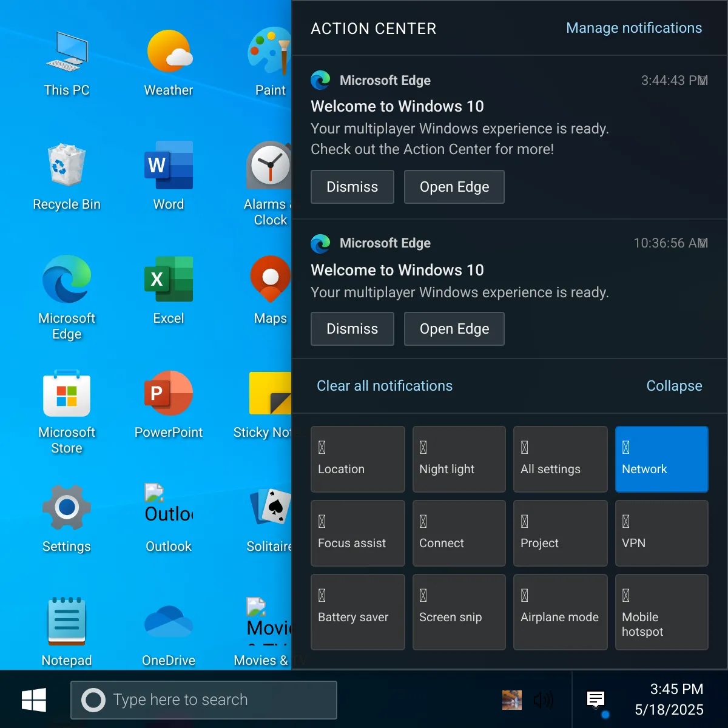
Task: Collapse the quick actions grid
Action: point(674,386)
